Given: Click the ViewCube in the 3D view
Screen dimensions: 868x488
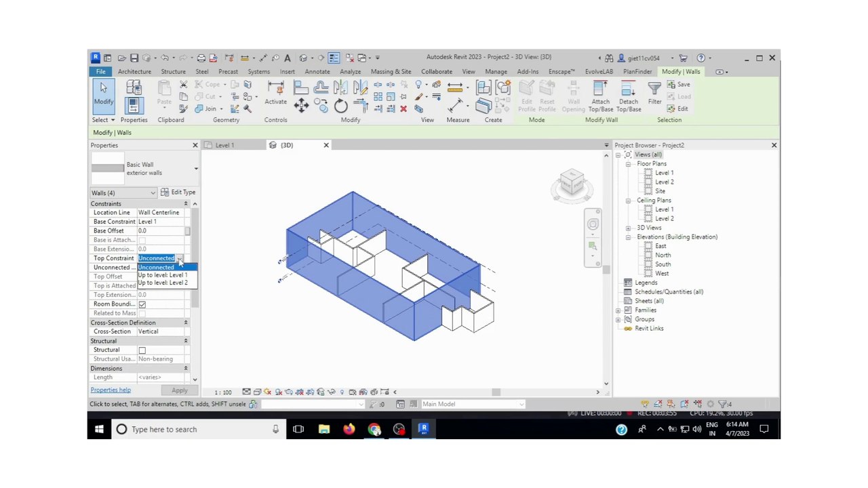Looking at the screenshot, I should [x=572, y=183].
